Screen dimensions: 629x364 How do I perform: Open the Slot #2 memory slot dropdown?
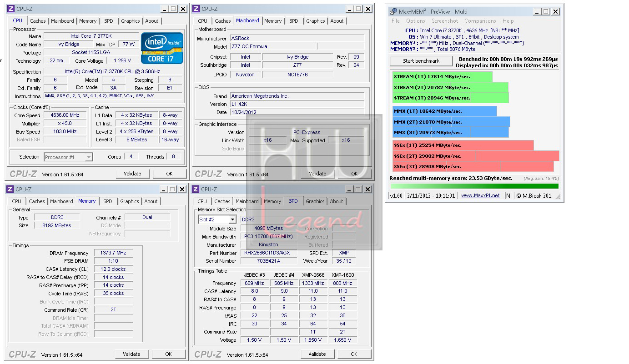[x=232, y=219]
